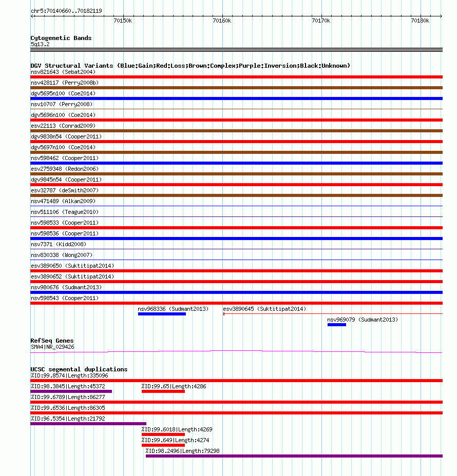Click the 70180k ruler position label
This screenshot has height=476, width=457.
pyautogui.click(x=420, y=21)
